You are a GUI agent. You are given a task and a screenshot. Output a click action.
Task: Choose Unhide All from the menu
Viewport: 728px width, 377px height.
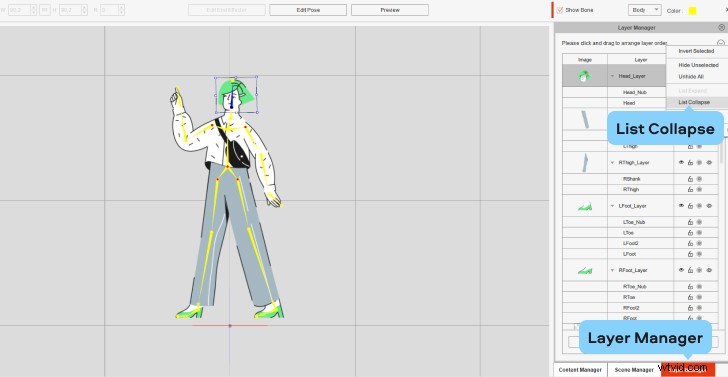pos(691,77)
